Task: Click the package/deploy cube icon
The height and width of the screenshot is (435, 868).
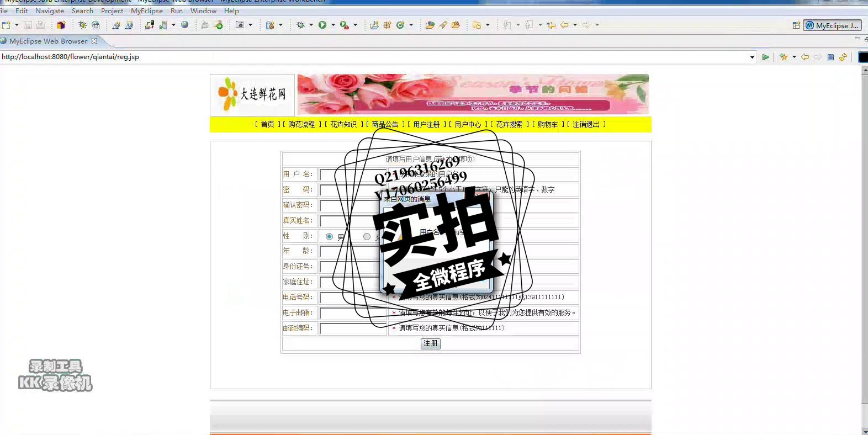Action: (x=61, y=25)
